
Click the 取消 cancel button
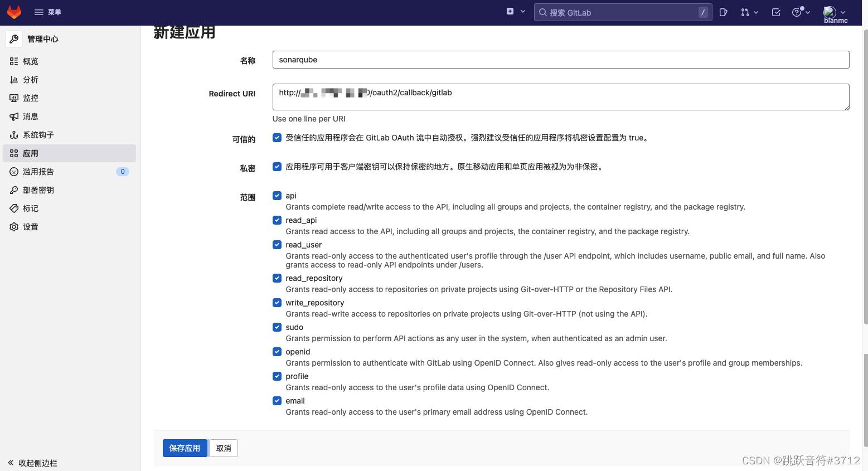coord(224,448)
